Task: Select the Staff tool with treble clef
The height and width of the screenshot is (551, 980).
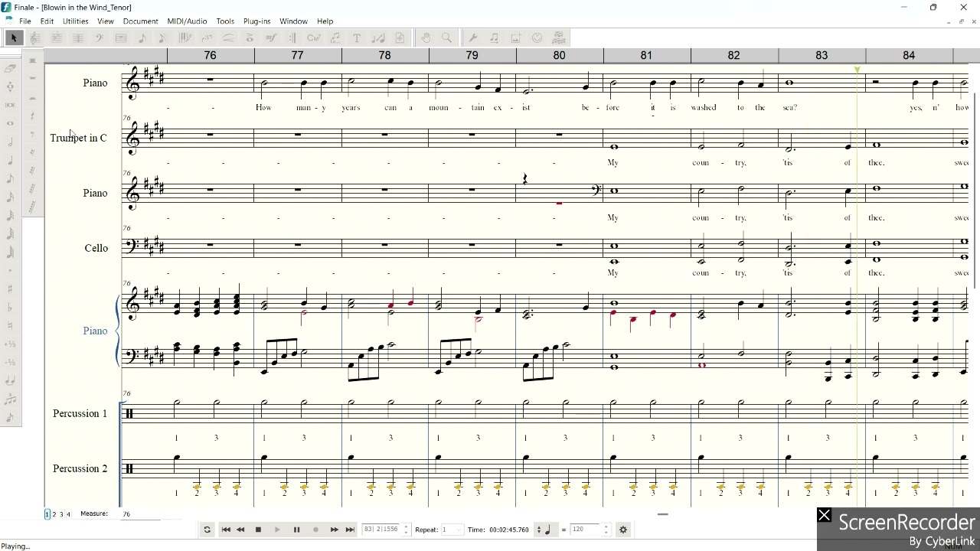Action: (34, 37)
